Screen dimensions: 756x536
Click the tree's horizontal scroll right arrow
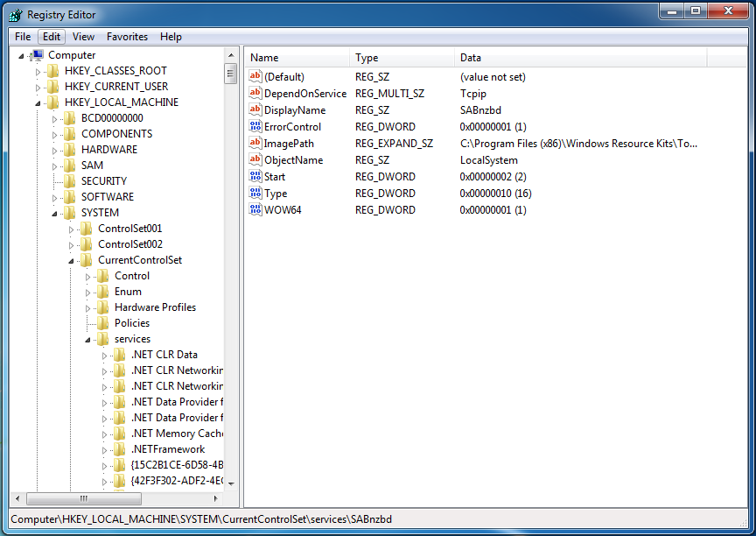(215, 498)
